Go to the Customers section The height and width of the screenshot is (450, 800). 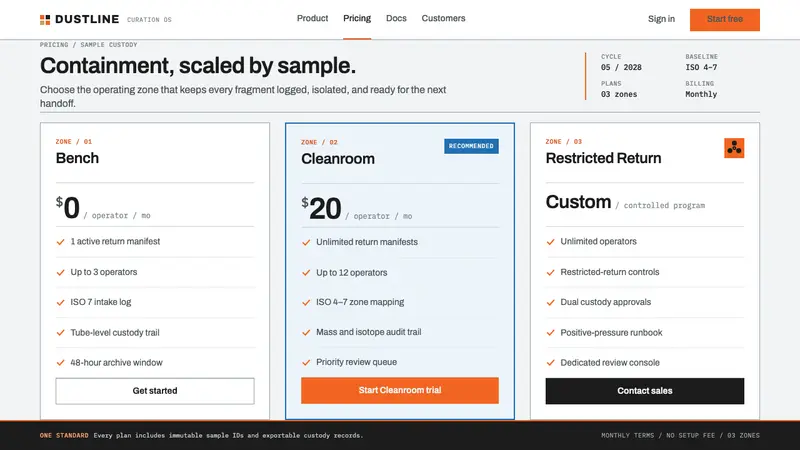[443, 18]
